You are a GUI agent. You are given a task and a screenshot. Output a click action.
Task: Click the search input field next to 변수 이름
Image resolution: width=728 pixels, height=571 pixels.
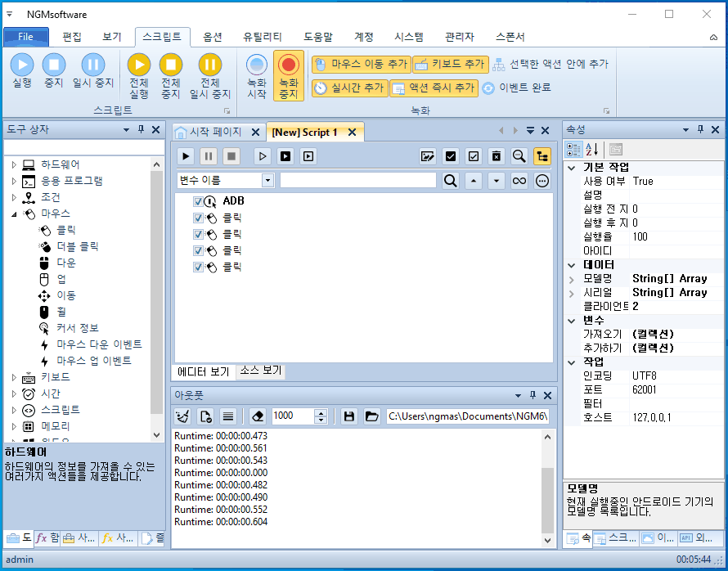coord(358,180)
